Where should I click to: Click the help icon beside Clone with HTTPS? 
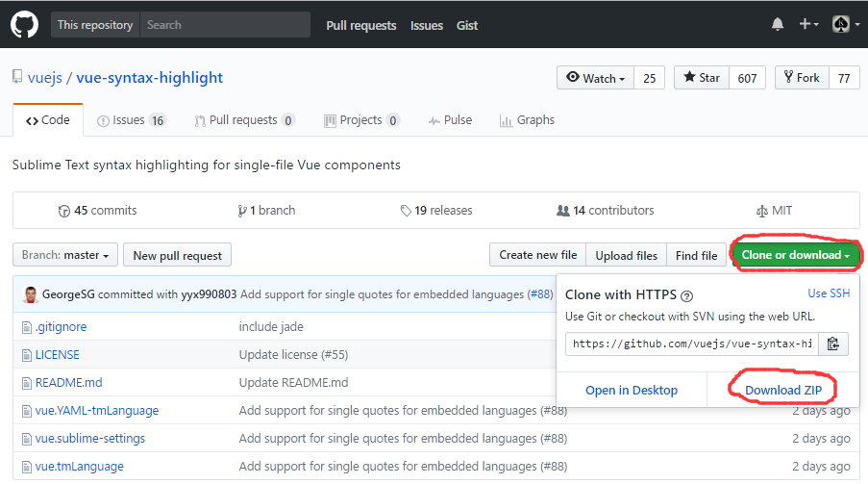click(x=687, y=296)
